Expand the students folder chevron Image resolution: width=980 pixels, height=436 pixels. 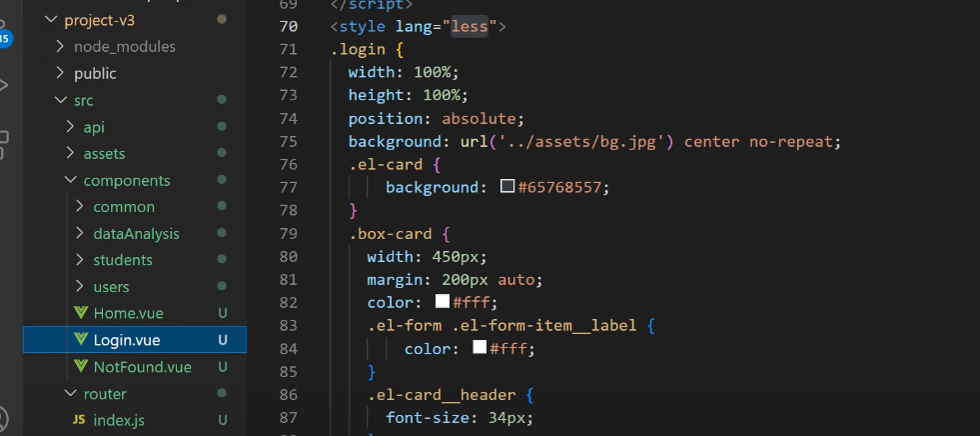click(79, 260)
